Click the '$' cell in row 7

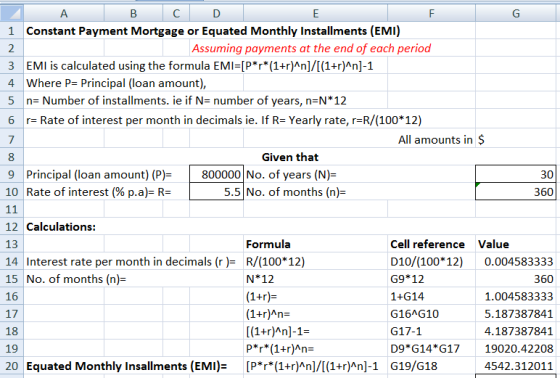516,139
